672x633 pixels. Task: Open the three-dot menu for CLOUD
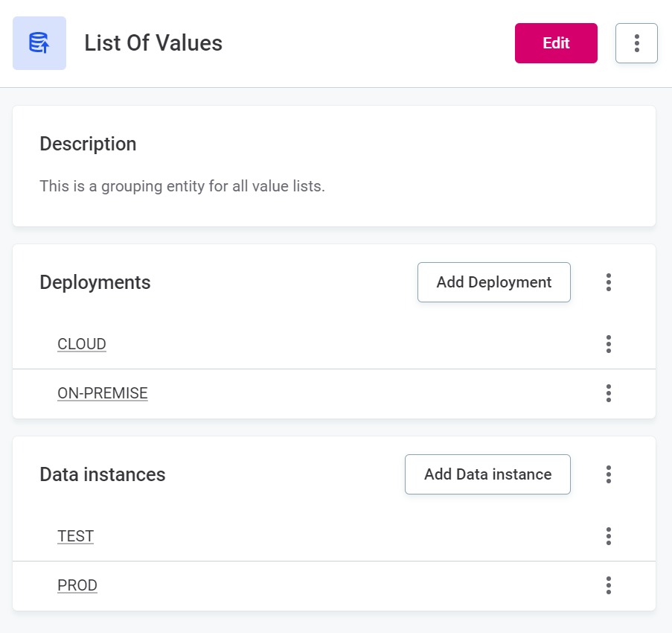pyautogui.click(x=608, y=344)
